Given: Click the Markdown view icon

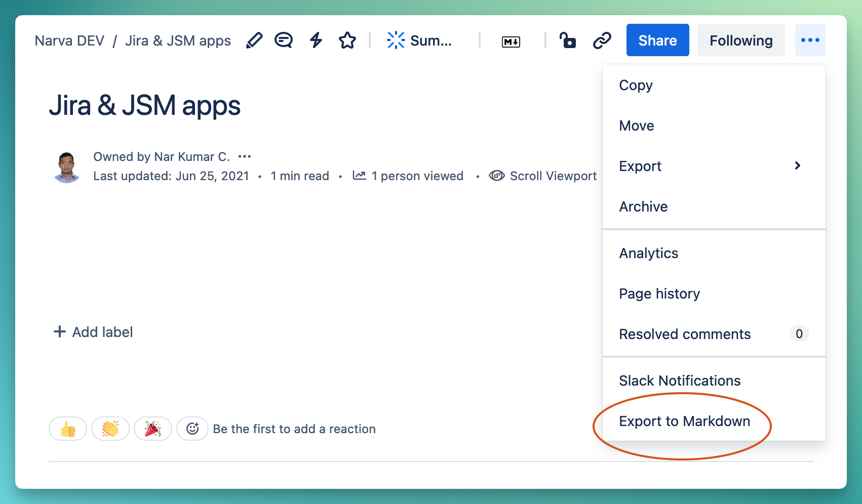Looking at the screenshot, I should coord(512,41).
